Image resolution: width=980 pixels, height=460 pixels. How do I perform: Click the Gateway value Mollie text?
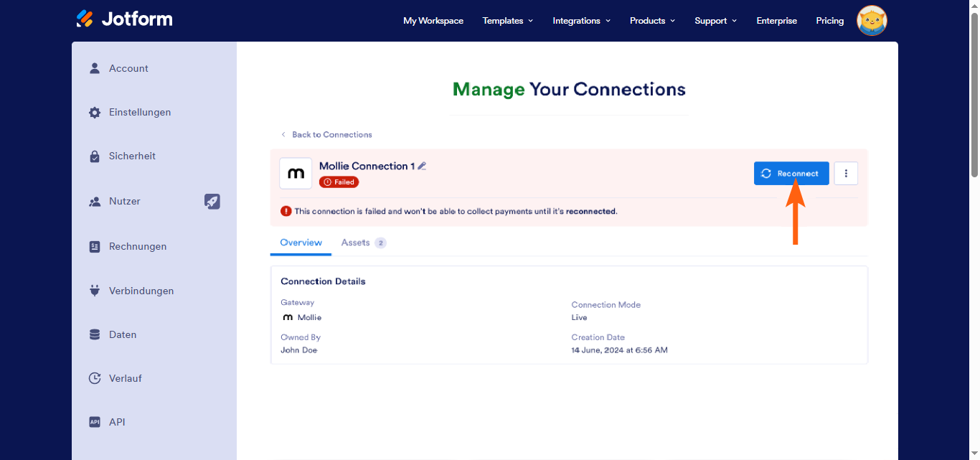click(309, 317)
